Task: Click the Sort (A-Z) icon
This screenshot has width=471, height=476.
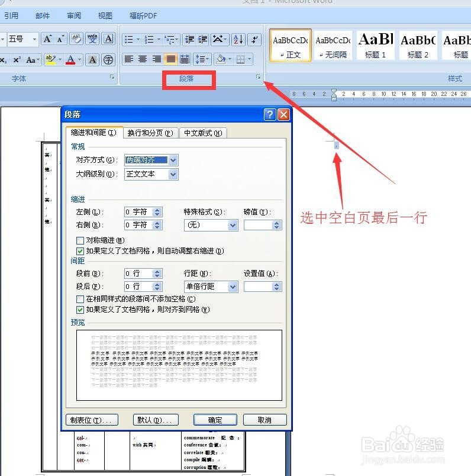Action: [x=238, y=40]
